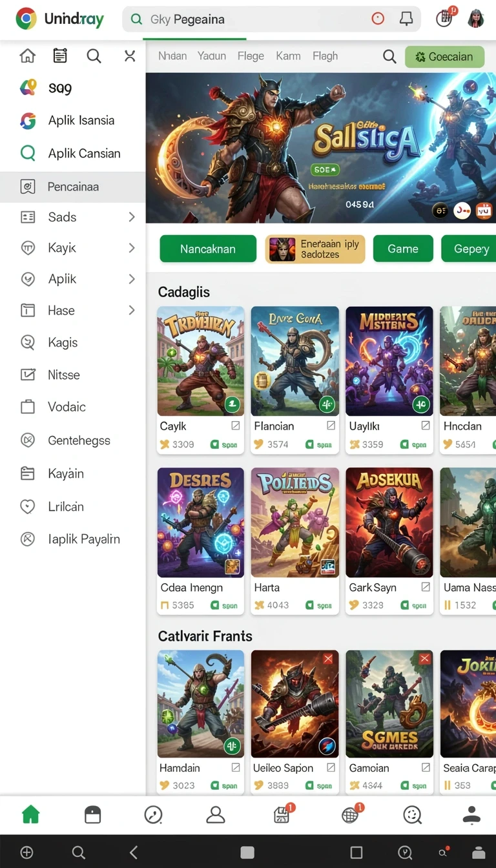This screenshot has height=868, width=496.
Task: Close the sidebar with the X icon
Action: (x=130, y=56)
